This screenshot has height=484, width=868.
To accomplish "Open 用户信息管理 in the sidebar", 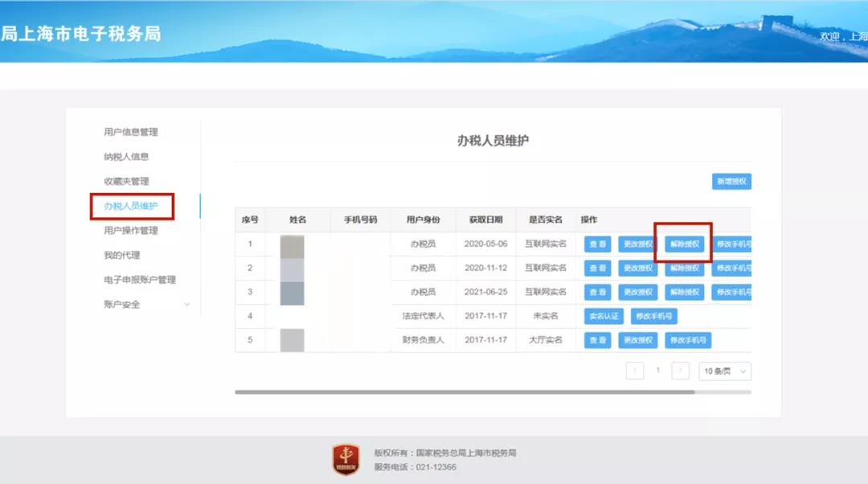I will pyautogui.click(x=131, y=131).
